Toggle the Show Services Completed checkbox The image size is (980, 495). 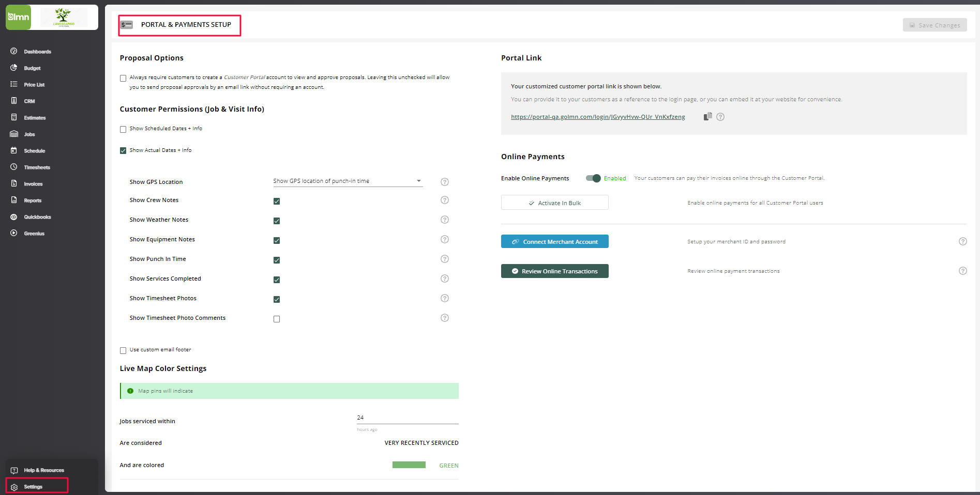click(x=277, y=280)
